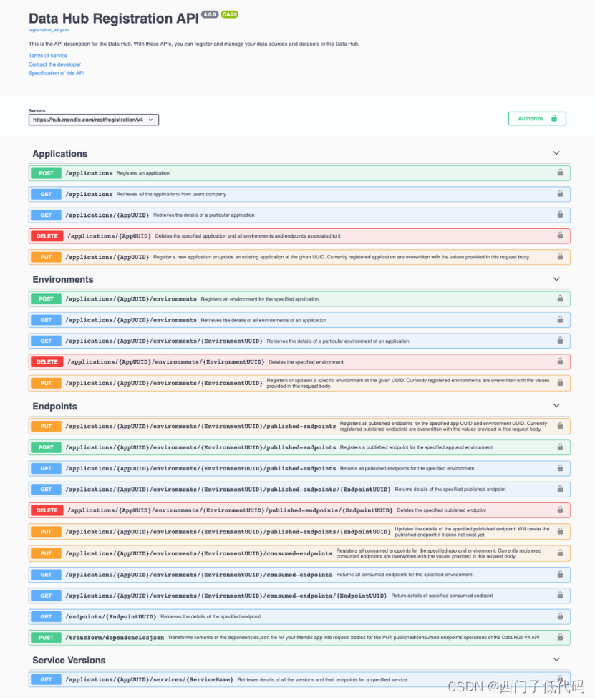The image size is (595, 700).
Task: Click lock on PUT environments/{EnvironmentUUID} row
Action: pyautogui.click(x=560, y=383)
